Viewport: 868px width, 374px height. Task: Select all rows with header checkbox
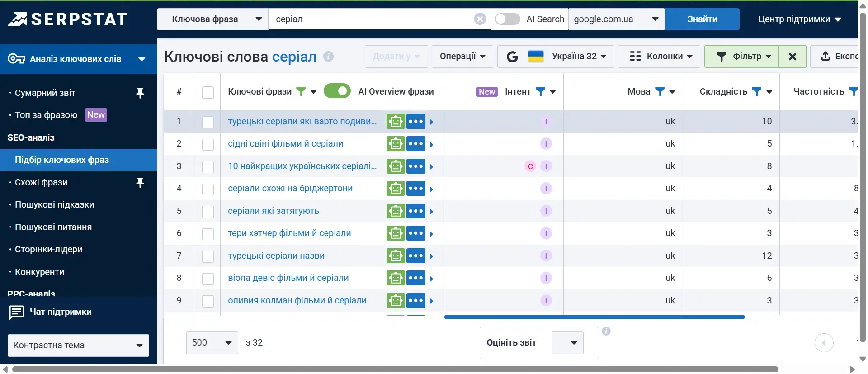coord(208,92)
